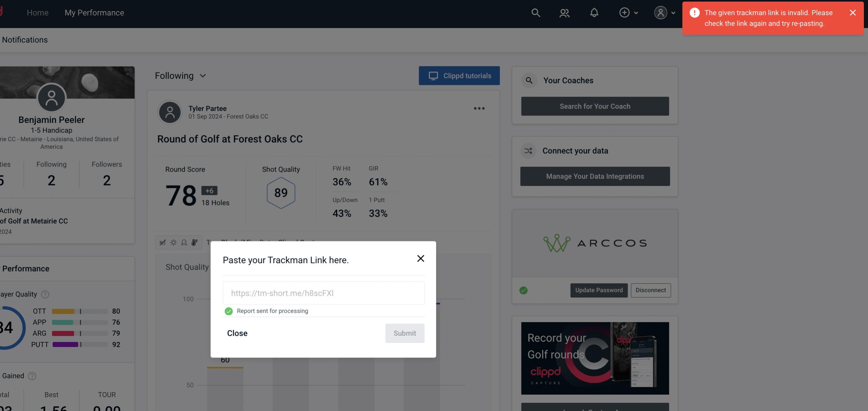Screen dimensions: 868x411
Task: Click the Close button on Trackman dialog
Action: [237, 333]
